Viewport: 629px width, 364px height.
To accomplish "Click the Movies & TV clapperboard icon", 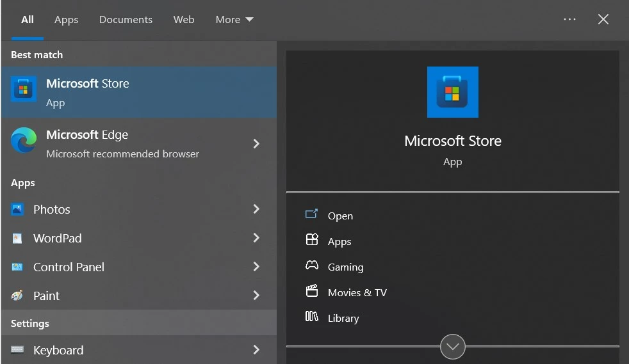I will coord(312,290).
